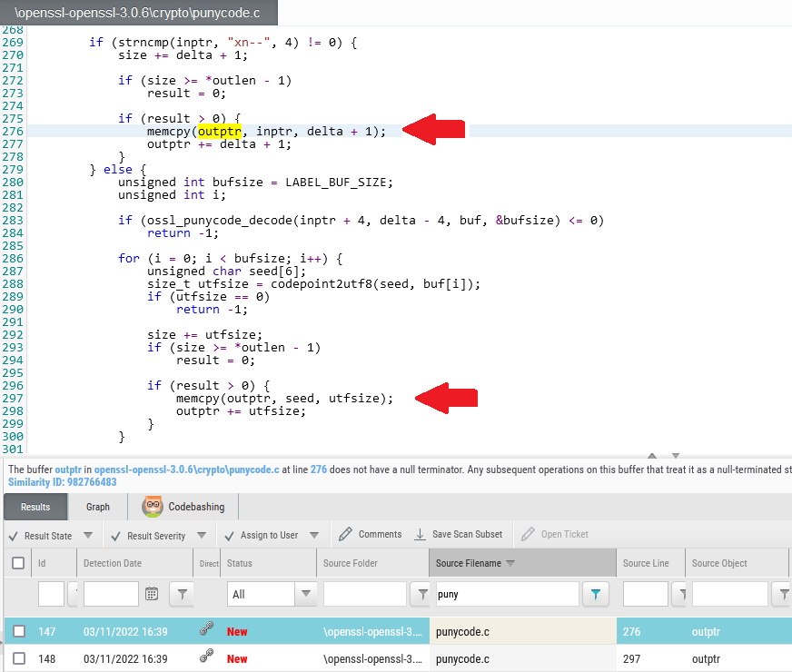Click the Save Scan Subset download icon

pyautogui.click(x=420, y=534)
